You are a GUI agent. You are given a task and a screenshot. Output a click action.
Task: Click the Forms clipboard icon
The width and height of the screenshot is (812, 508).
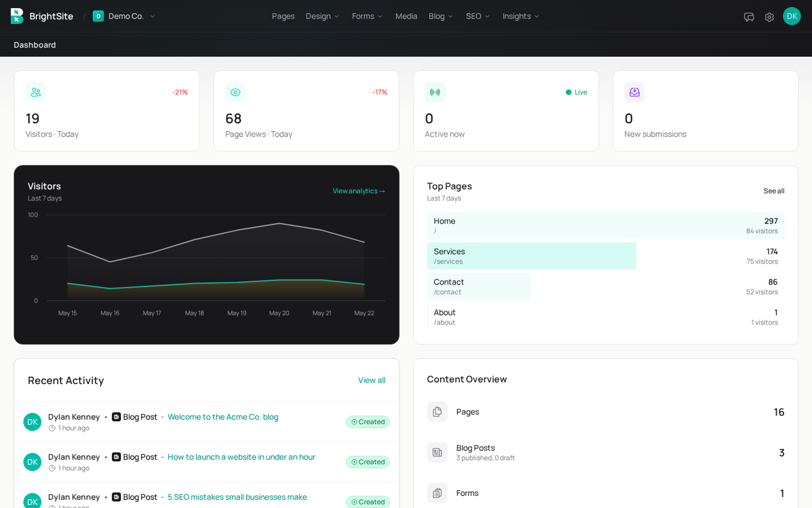[x=437, y=493]
